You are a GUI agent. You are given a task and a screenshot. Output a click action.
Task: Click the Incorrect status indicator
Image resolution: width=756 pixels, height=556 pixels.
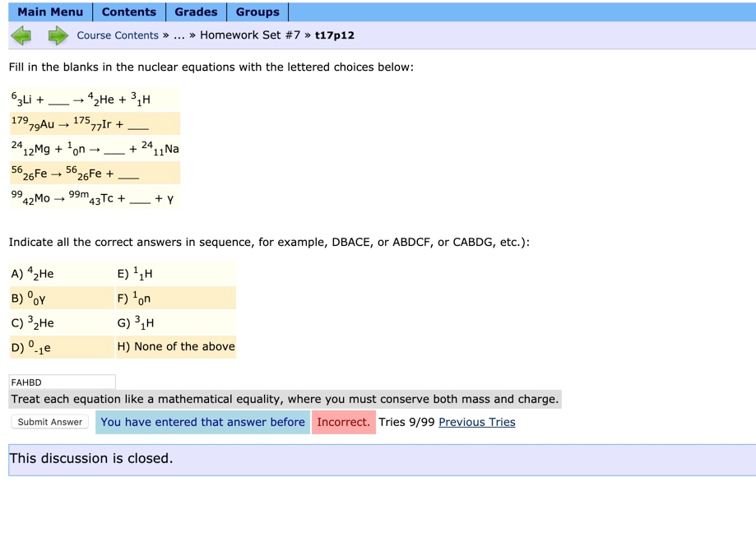[343, 422]
